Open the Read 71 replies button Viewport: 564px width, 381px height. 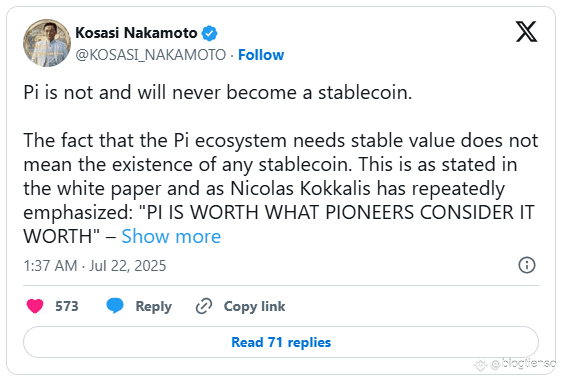point(281,342)
